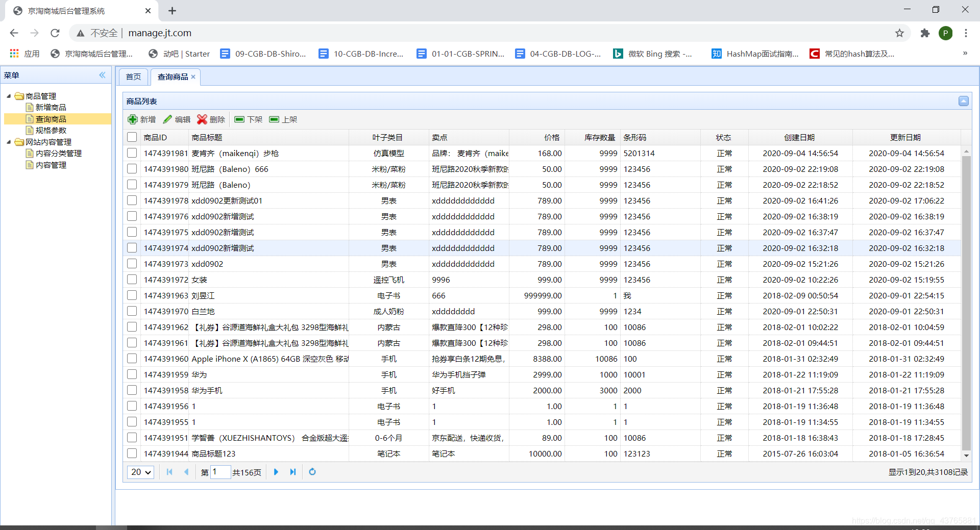Click the scrollbar up arrow of grid
This screenshot has width=980, height=530.
point(966,152)
